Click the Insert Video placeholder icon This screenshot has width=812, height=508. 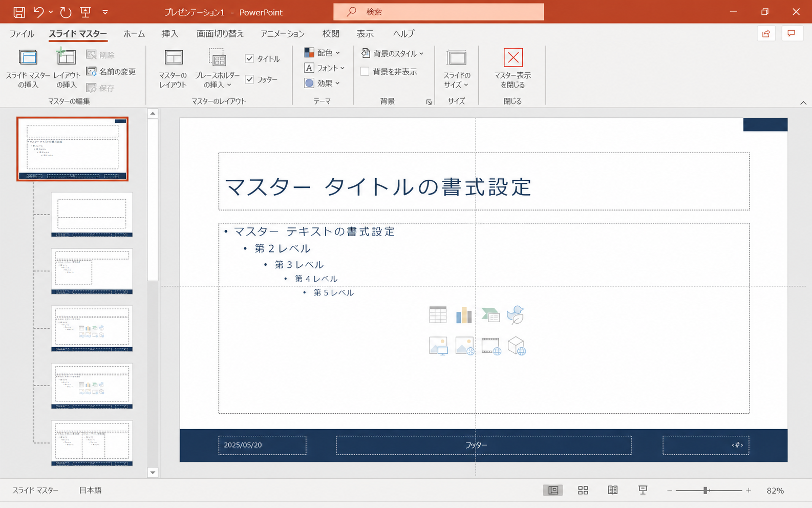point(491,346)
